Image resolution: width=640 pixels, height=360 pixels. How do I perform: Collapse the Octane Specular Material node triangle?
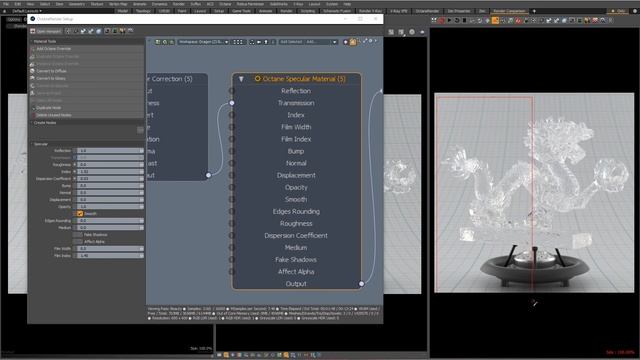(x=241, y=79)
